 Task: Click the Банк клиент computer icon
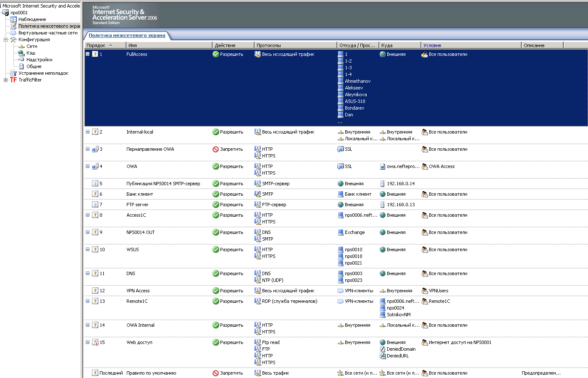(341, 194)
